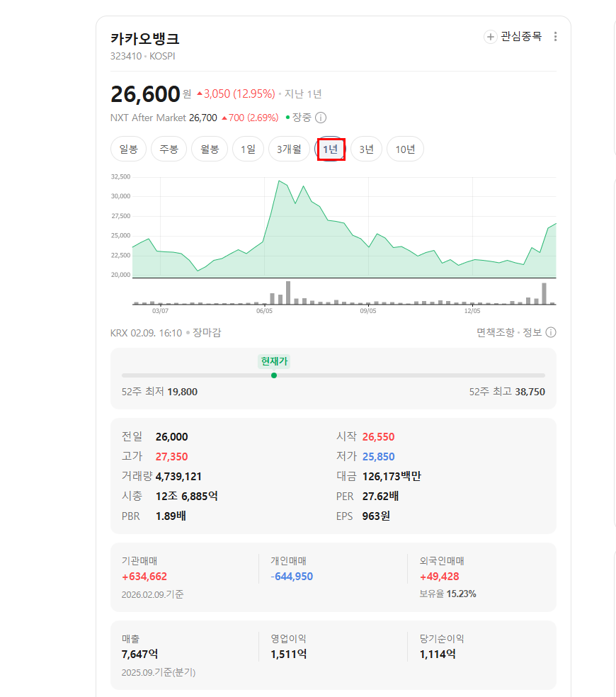
Task: Click the 323410 · KOSPI code text
Action: [x=142, y=57]
